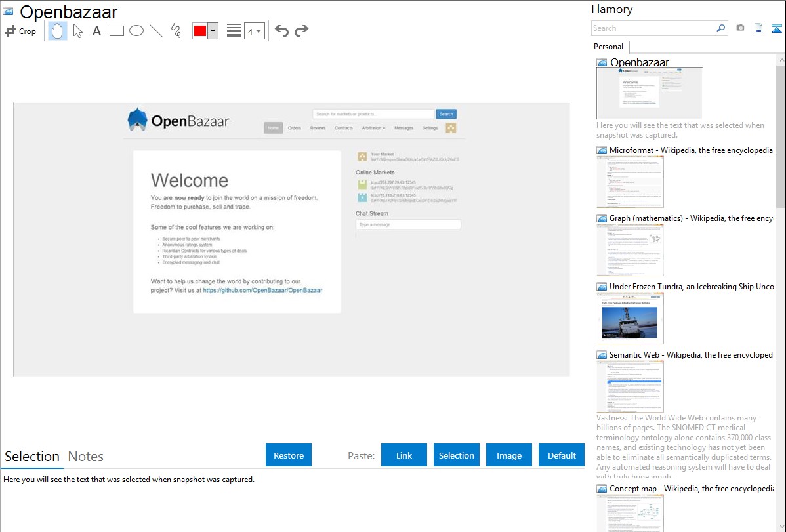The width and height of the screenshot is (786, 532).
Task: Click the Graph (mathematics) - Wikipedia title
Action: coord(691,218)
